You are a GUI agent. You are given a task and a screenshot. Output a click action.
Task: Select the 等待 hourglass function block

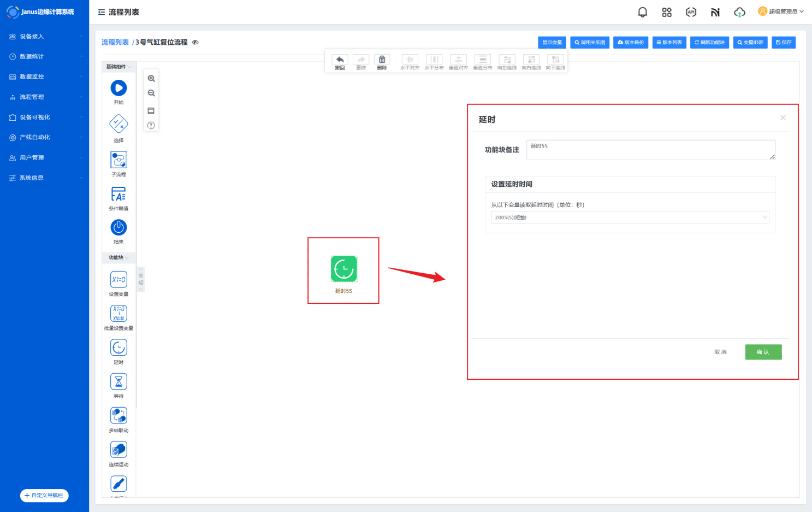pyautogui.click(x=118, y=381)
